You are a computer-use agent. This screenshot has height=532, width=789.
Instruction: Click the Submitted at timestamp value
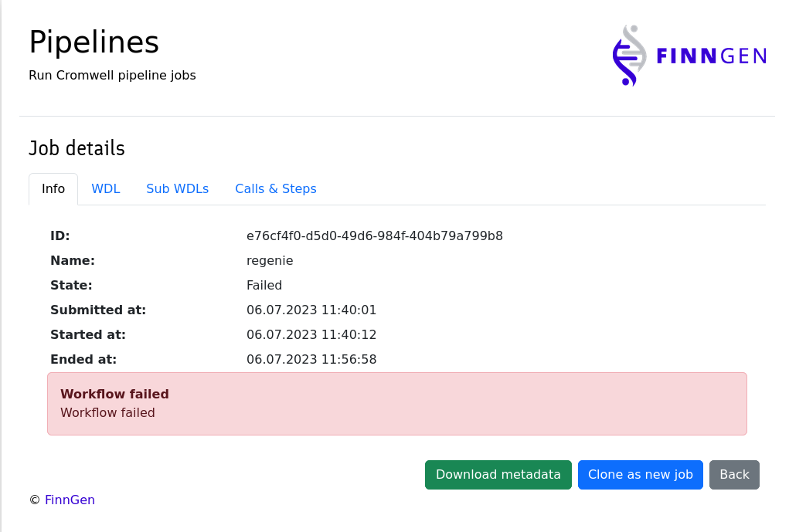[311, 310]
